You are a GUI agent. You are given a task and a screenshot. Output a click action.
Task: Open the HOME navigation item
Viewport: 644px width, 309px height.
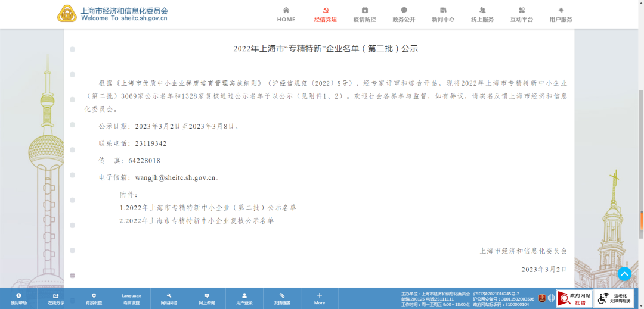click(x=286, y=15)
